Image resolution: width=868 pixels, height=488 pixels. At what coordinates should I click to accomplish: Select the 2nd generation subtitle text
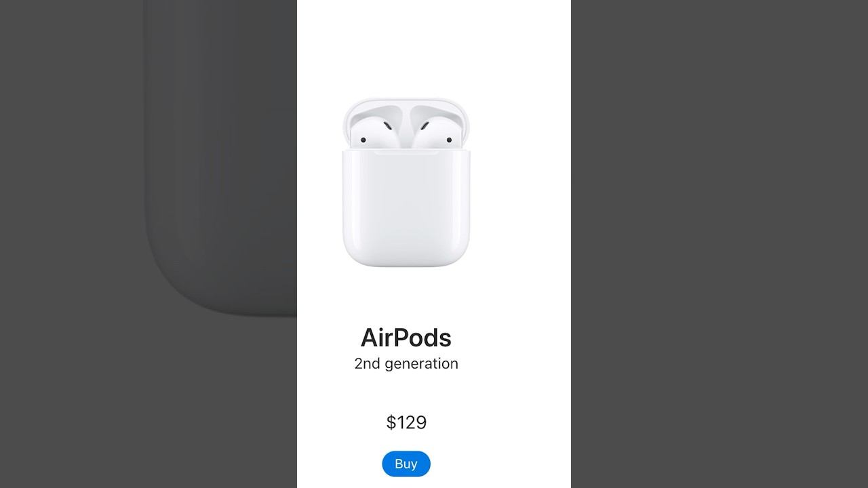(x=406, y=364)
